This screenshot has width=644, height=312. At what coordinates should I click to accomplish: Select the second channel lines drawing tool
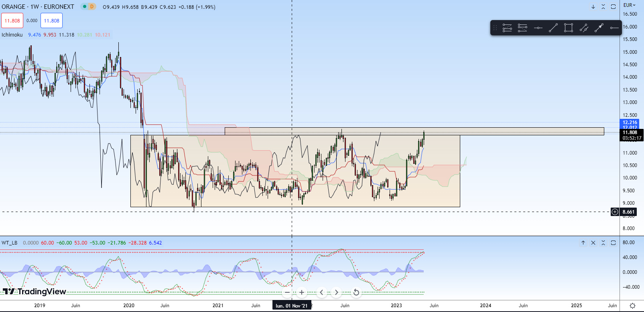point(522,28)
